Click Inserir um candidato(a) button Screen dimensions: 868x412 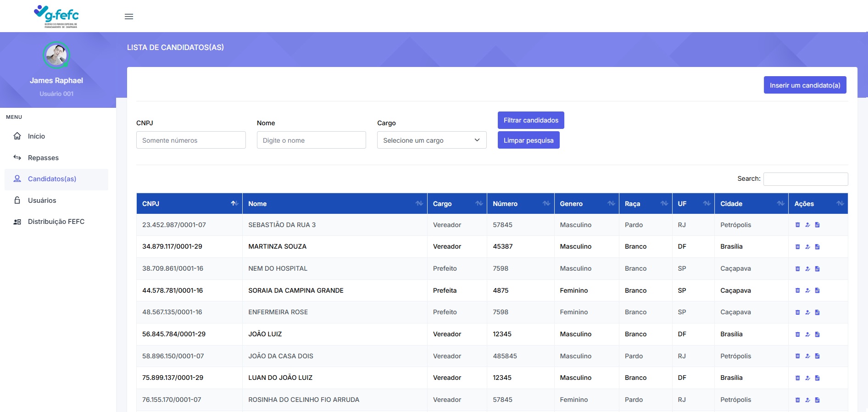click(805, 85)
